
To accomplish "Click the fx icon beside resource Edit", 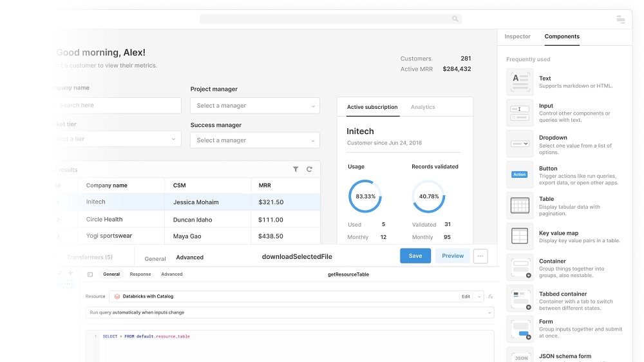I will pyautogui.click(x=490, y=296).
